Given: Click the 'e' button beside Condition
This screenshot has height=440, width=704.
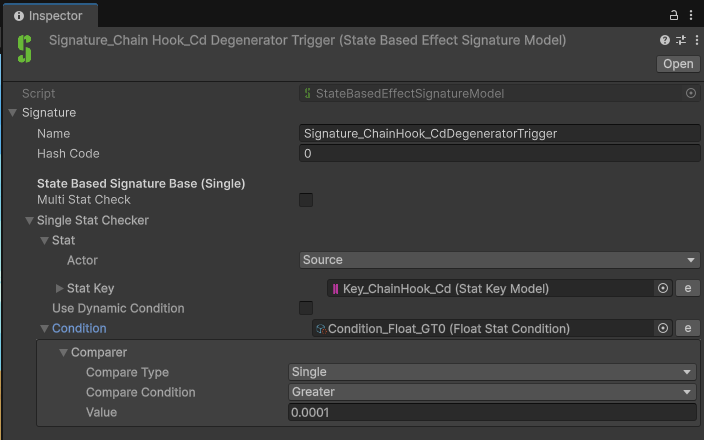Looking at the screenshot, I should [x=687, y=328].
